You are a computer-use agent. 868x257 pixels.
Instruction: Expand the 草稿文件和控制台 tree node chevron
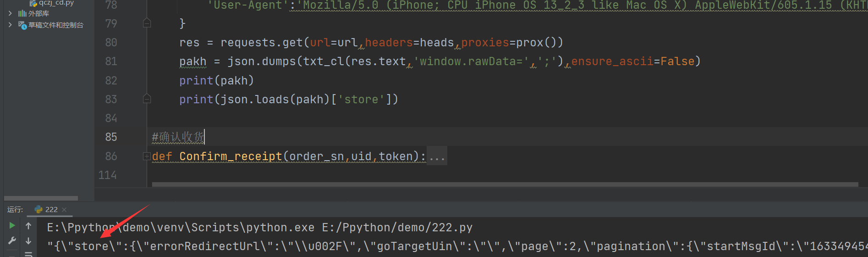[x=10, y=25]
